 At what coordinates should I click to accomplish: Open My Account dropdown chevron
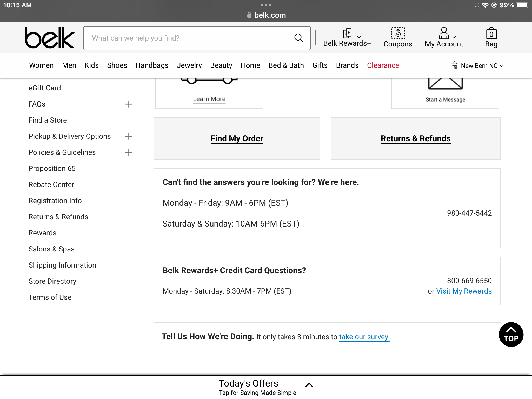click(x=454, y=37)
